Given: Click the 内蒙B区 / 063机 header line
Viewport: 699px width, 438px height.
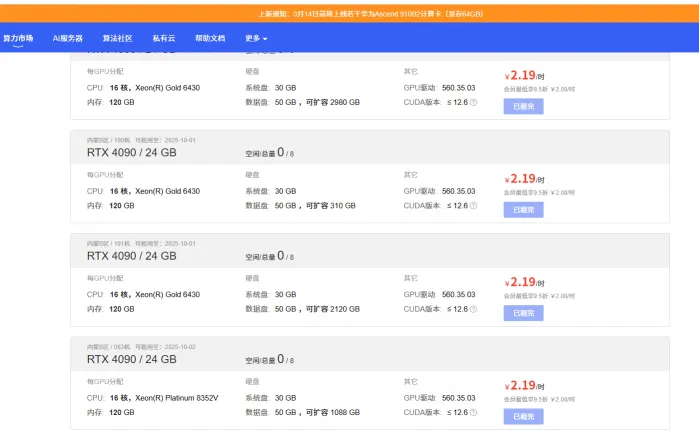Looking at the screenshot, I should tap(141, 347).
